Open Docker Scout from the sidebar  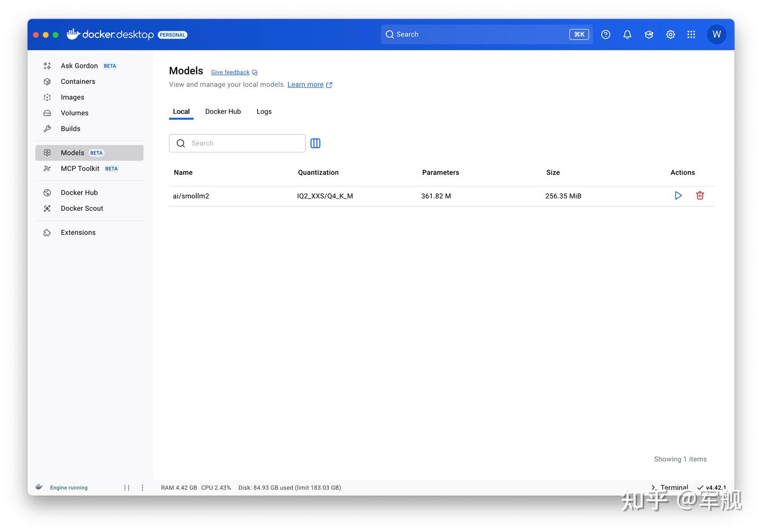pyautogui.click(x=81, y=208)
